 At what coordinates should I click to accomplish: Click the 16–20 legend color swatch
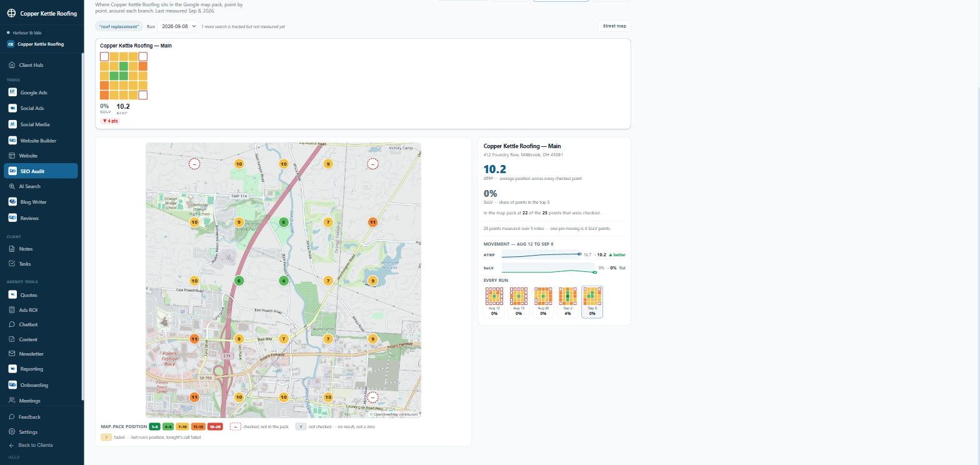pyautogui.click(x=215, y=427)
